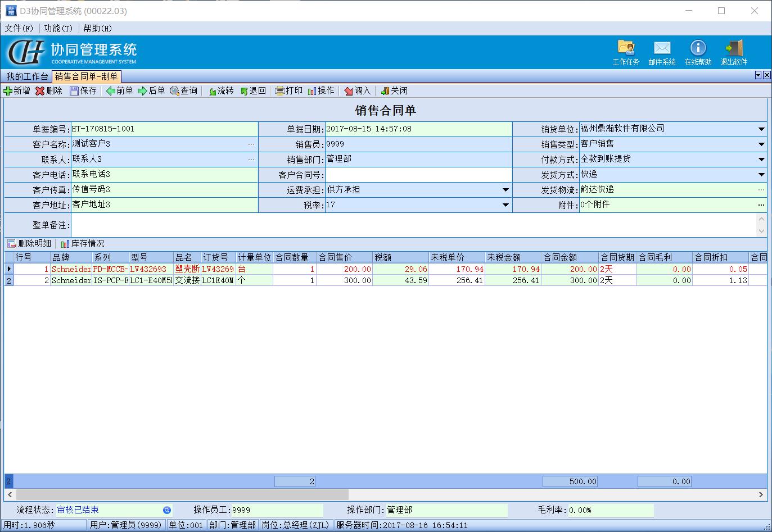This screenshot has width=772, height=532.
Task: Click the horizontal scrollbar of detail grid
Action: pyautogui.click(x=182, y=495)
